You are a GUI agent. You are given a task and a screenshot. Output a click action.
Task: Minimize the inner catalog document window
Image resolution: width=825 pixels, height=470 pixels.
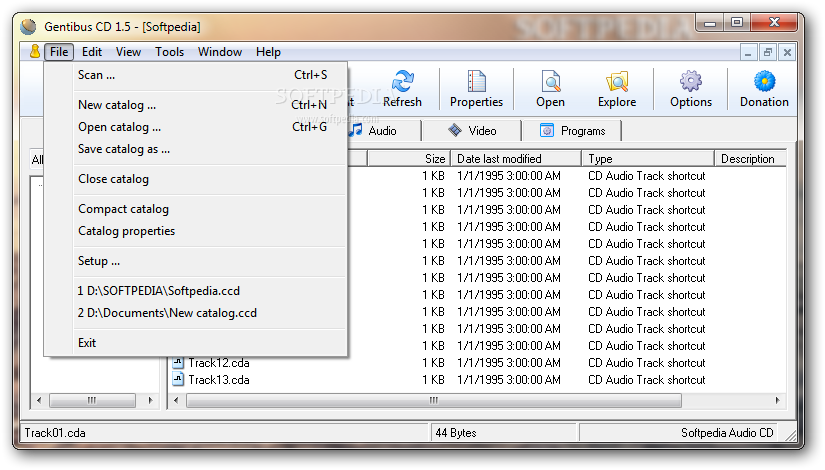748,52
